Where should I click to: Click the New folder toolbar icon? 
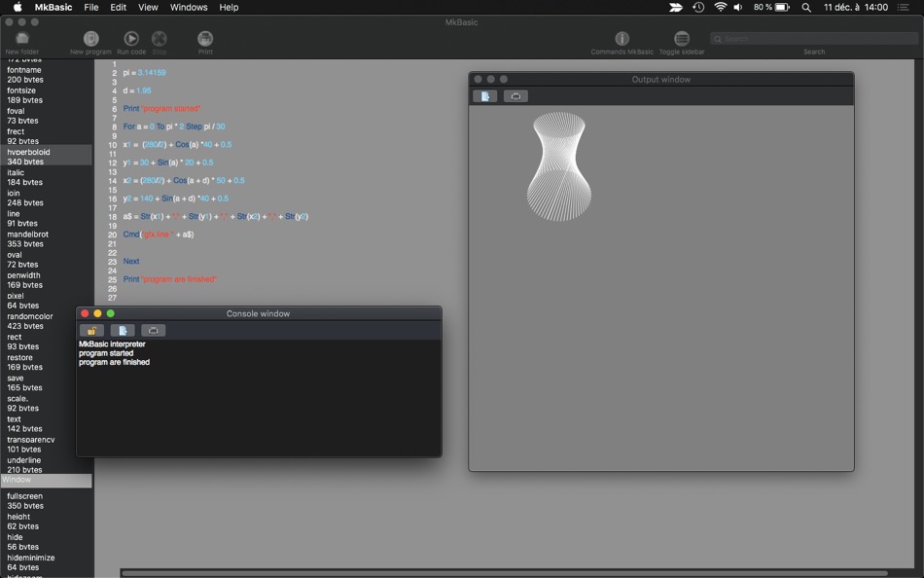coord(21,39)
